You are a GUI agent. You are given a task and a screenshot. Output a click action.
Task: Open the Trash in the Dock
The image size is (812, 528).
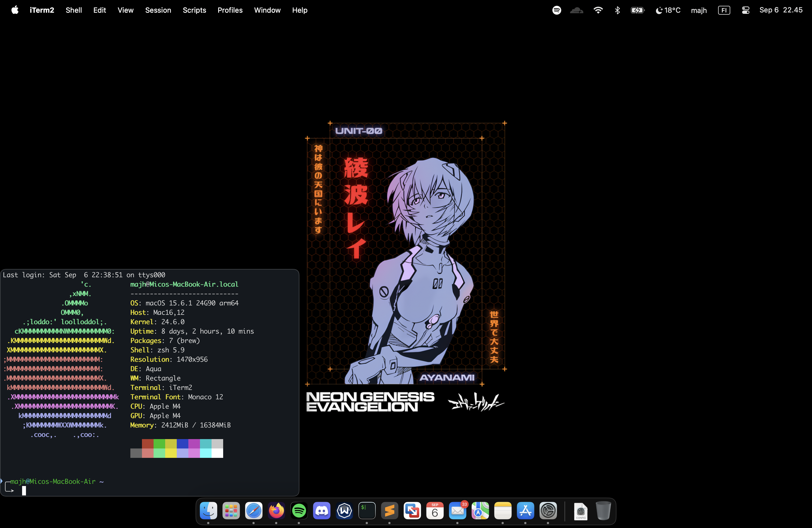(603, 511)
